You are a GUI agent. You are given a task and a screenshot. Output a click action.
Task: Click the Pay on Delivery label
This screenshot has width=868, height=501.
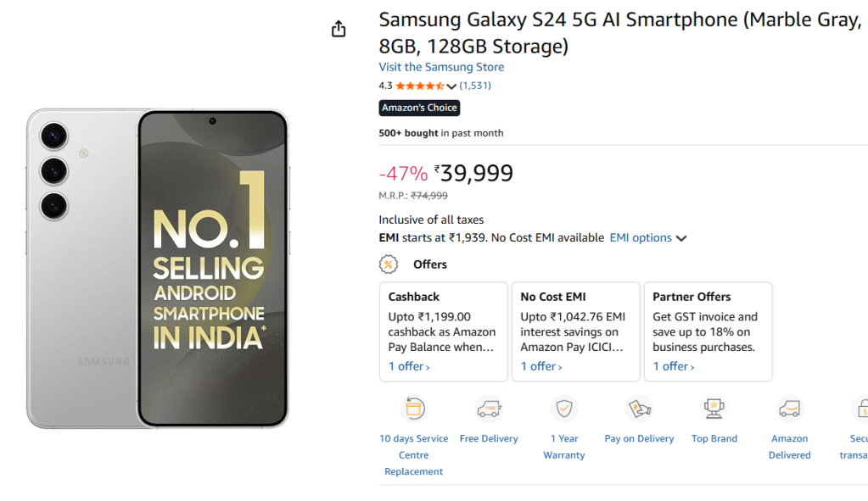639,439
